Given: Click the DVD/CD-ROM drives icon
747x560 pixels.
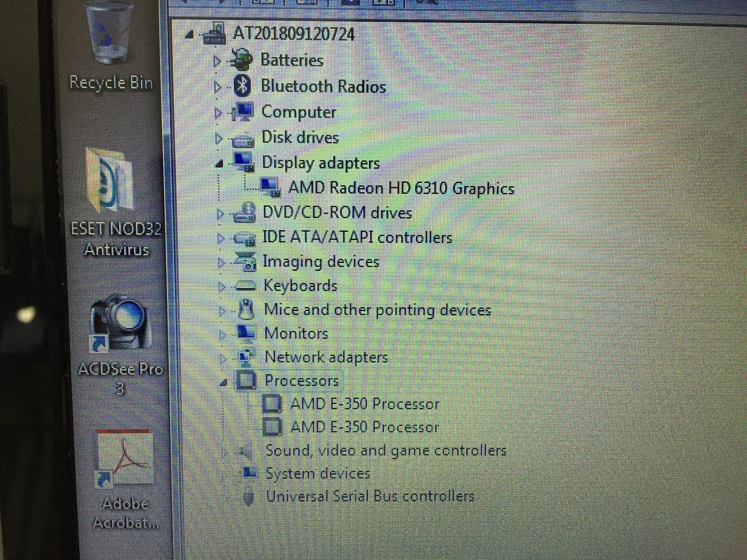Looking at the screenshot, I should pos(244,212).
